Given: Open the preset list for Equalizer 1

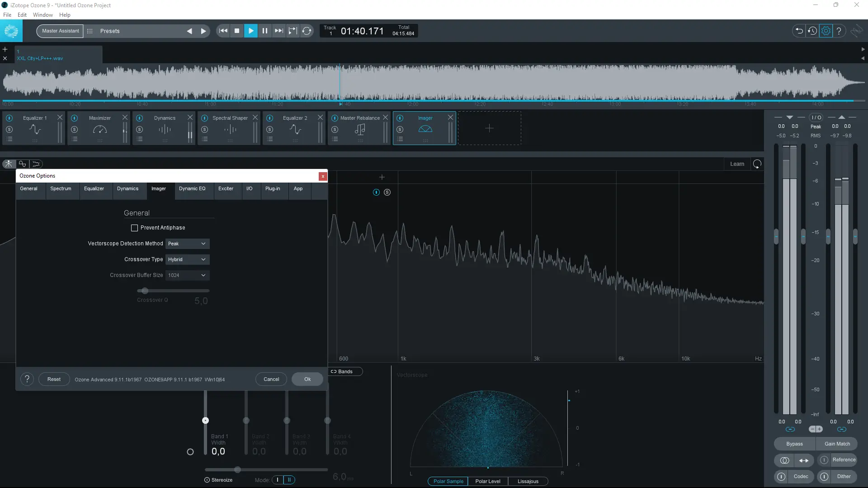Looking at the screenshot, I should (9, 139).
